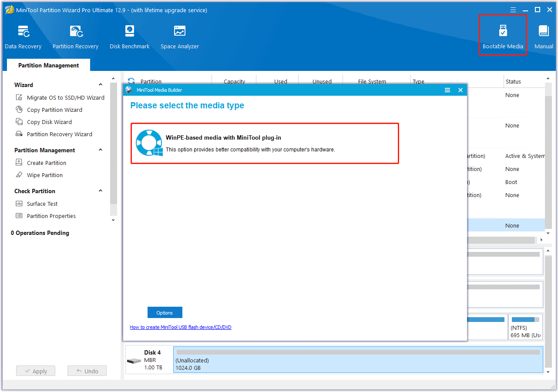558x392 pixels.
Task: Choose WinPE-based media with MiniTool plug-in
Action: tap(265, 143)
